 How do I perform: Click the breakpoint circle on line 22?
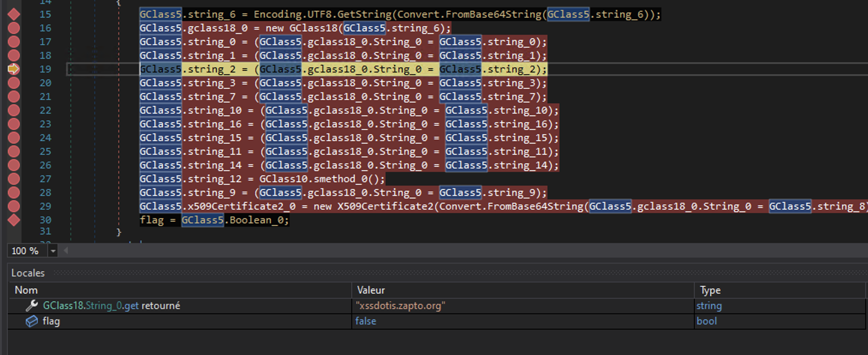click(14, 110)
